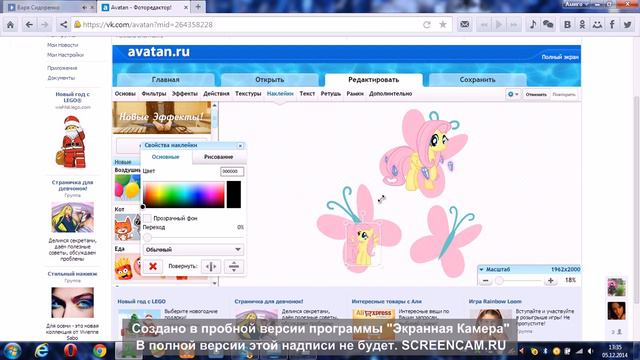
Task: Launch Opera from taskbar
Action: tap(70, 351)
